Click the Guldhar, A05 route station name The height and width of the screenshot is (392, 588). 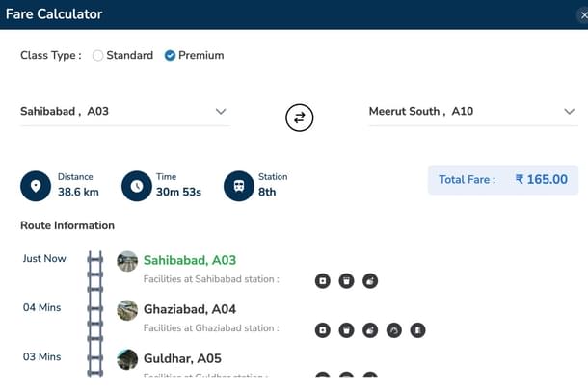[183, 358]
